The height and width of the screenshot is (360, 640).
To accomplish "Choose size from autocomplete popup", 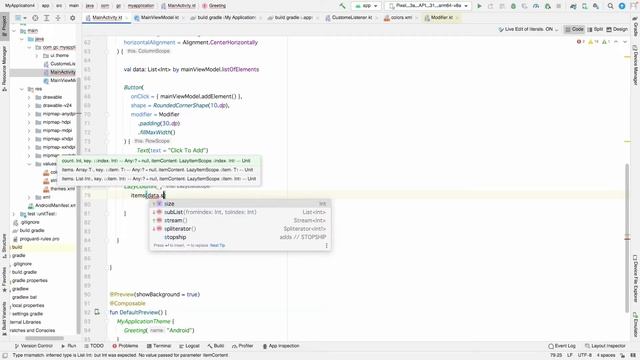I will pyautogui.click(x=240, y=204).
